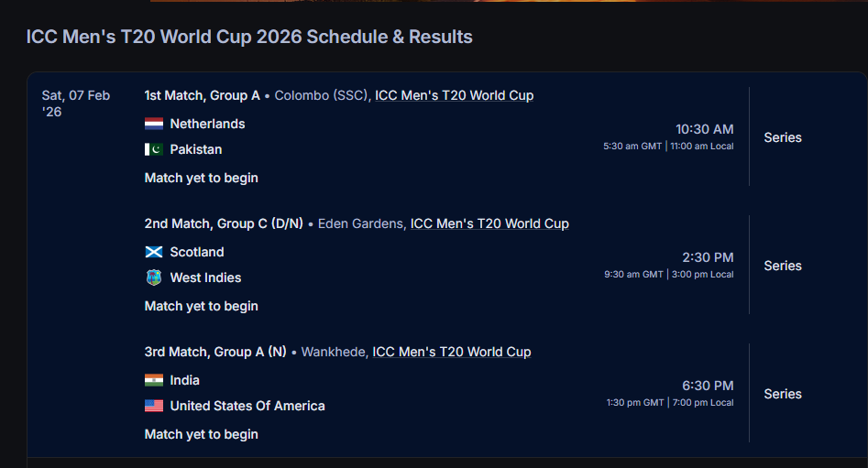Click the United States flag icon
The height and width of the screenshot is (468, 868).
tap(153, 406)
